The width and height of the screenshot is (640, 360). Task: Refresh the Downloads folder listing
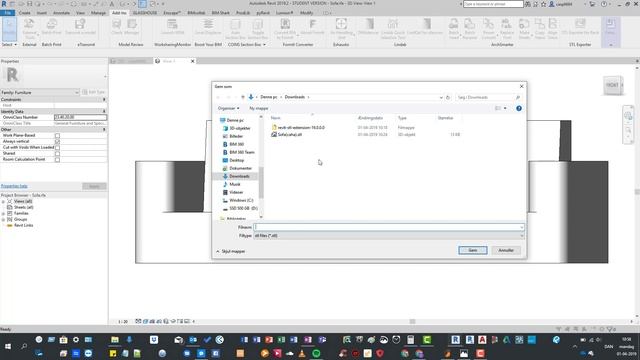pyautogui.click(x=448, y=97)
